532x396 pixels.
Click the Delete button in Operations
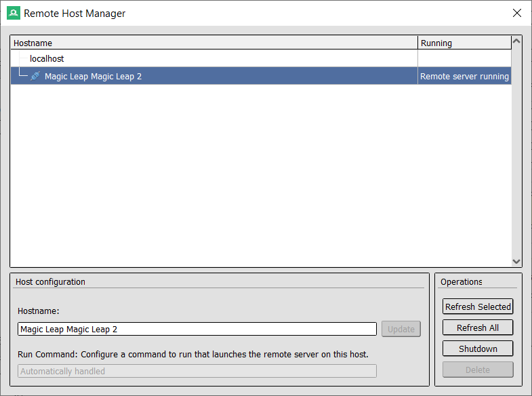point(478,370)
